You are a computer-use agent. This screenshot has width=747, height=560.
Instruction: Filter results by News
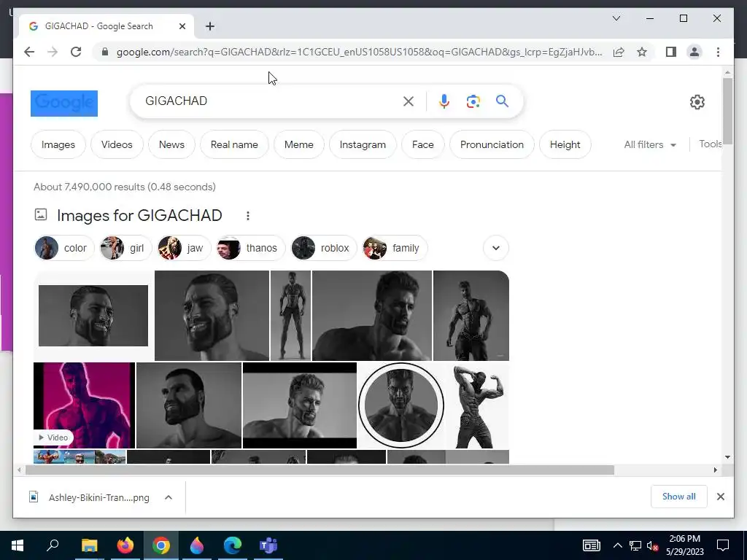coord(171,144)
